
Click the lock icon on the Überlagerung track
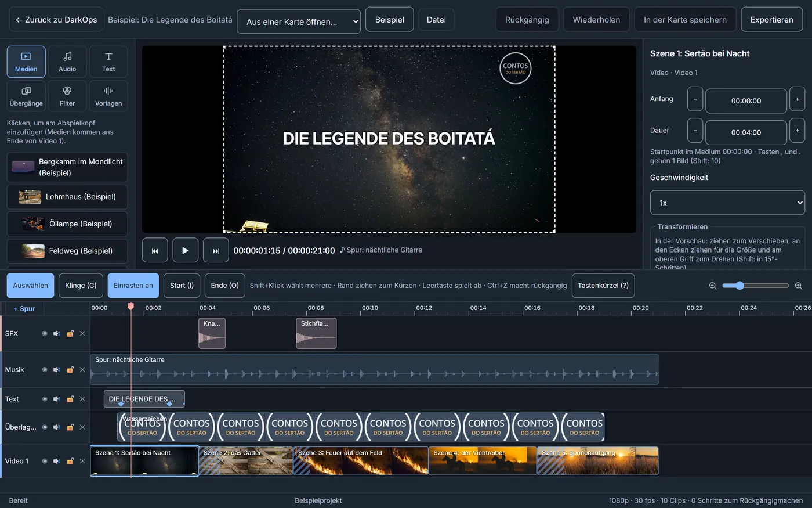(70, 427)
